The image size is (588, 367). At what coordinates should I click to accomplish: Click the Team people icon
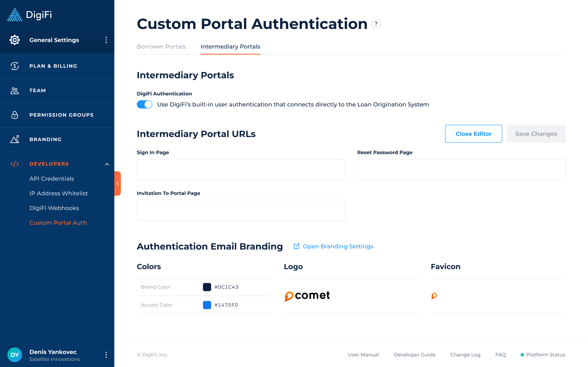click(14, 91)
